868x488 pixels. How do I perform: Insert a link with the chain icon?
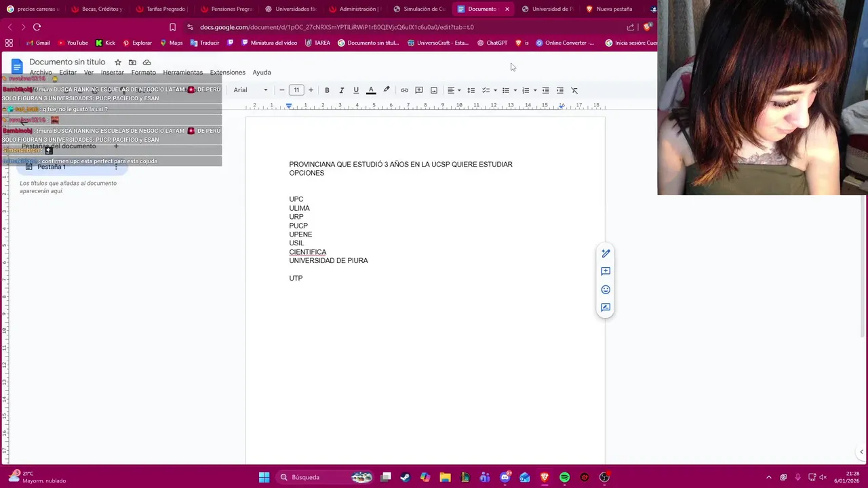(x=404, y=90)
